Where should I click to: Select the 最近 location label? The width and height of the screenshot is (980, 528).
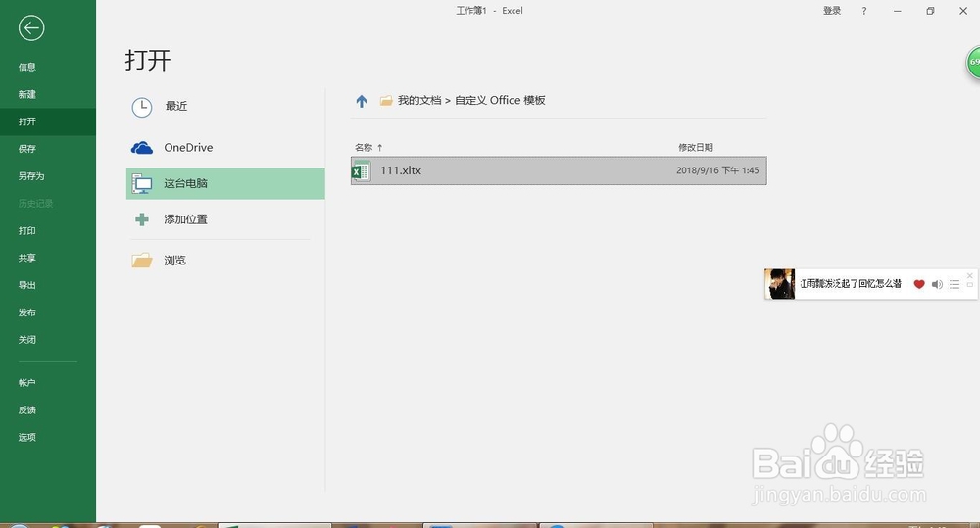[176, 106]
